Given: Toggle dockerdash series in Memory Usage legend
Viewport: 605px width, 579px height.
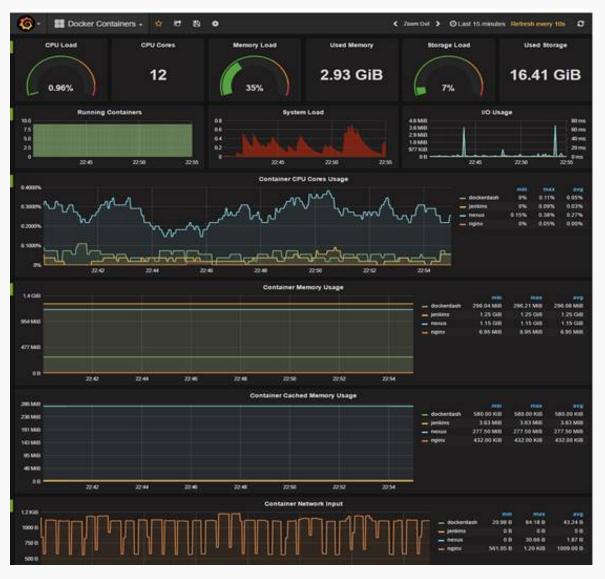Looking at the screenshot, I should click(446, 306).
